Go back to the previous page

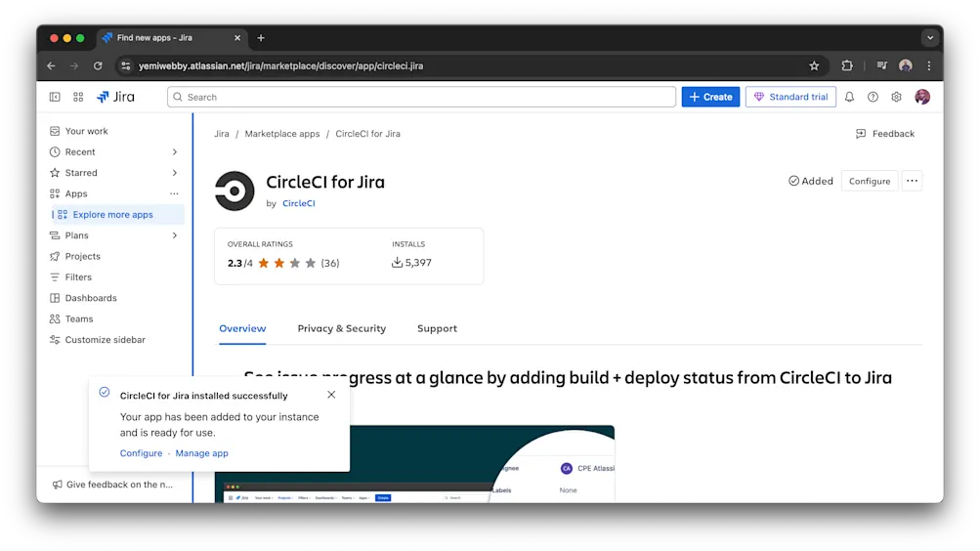coord(51,65)
